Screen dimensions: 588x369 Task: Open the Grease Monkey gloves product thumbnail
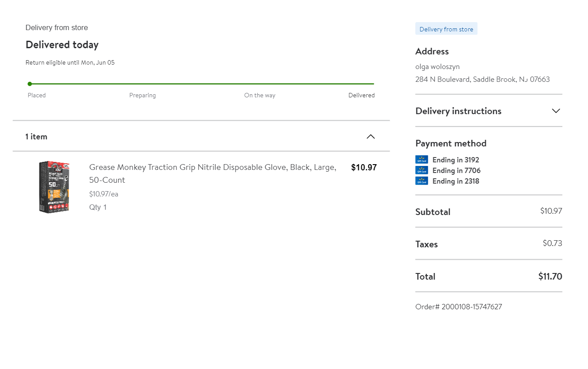(x=54, y=187)
